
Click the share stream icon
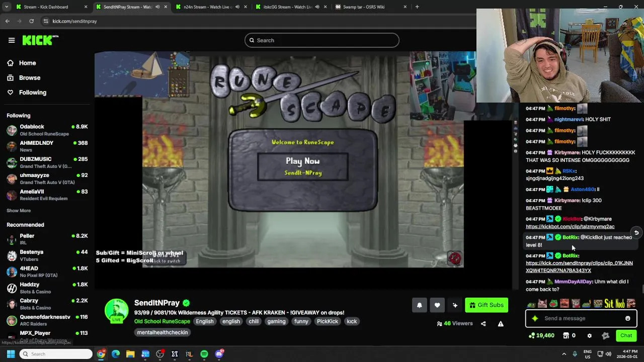pyautogui.click(x=484, y=324)
